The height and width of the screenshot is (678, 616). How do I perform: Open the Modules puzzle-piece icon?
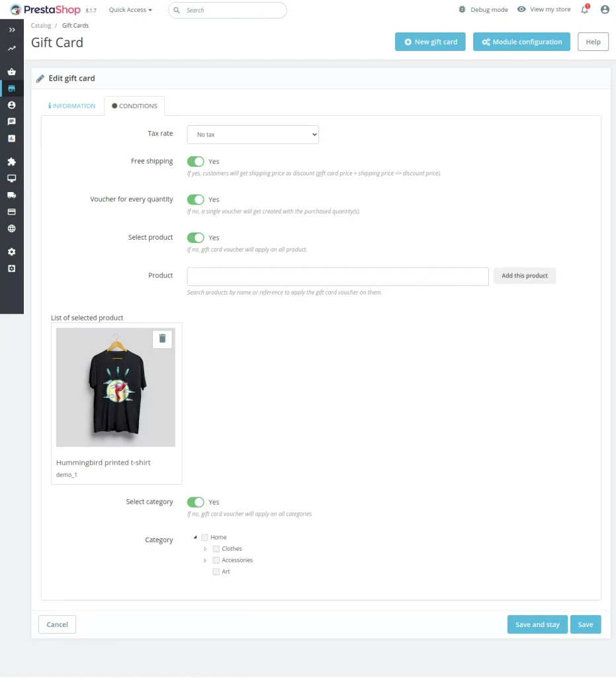pyautogui.click(x=12, y=162)
